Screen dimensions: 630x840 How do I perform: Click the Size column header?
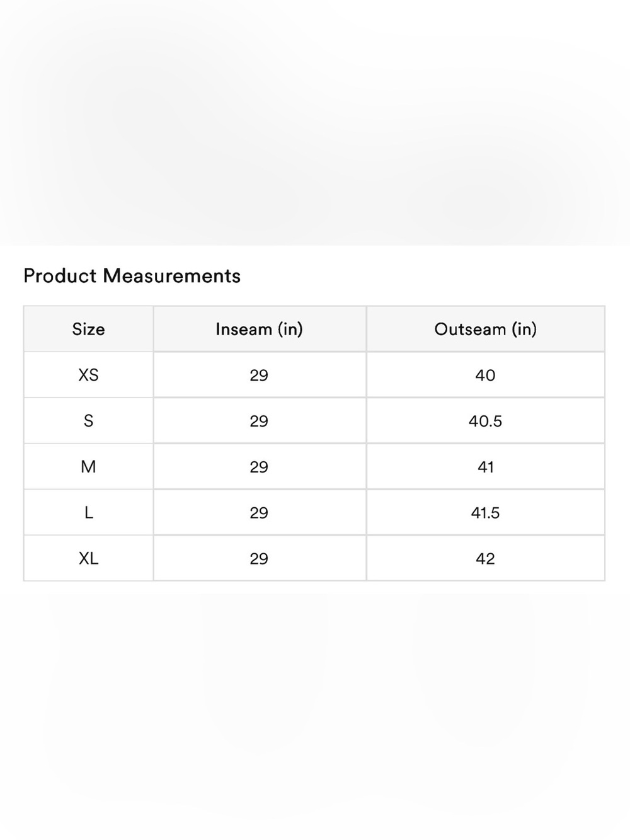[88, 329]
